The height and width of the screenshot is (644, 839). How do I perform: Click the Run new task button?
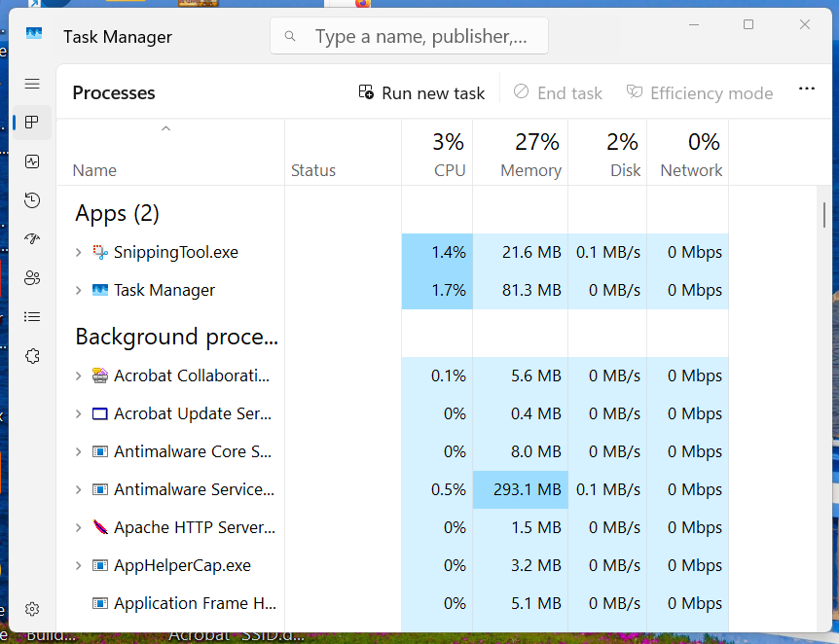click(x=421, y=93)
